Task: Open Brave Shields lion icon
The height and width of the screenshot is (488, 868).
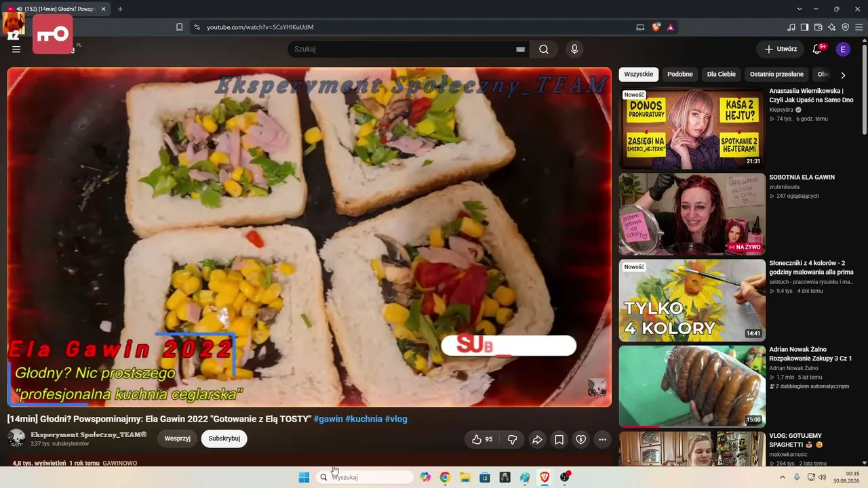Action: coord(656,27)
